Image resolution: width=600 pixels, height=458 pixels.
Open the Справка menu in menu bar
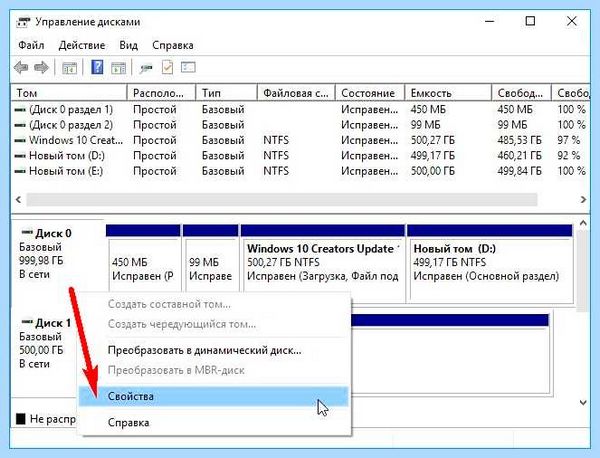click(x=173, y=45)
